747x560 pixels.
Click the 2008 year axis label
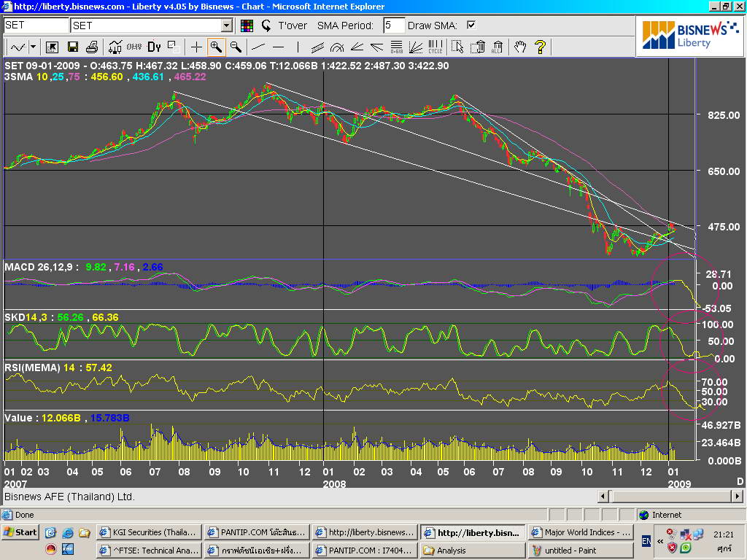pyautogui.click(x=334, y=484)
